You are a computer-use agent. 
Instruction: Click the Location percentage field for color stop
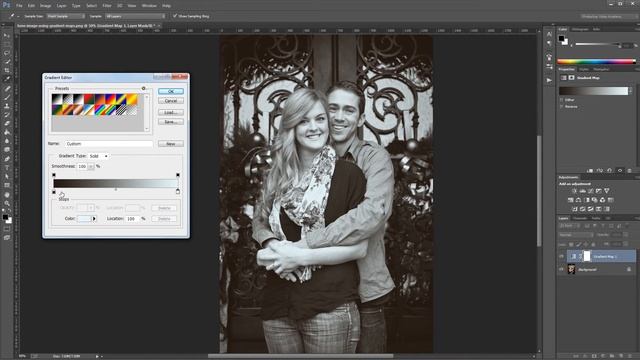132,219
